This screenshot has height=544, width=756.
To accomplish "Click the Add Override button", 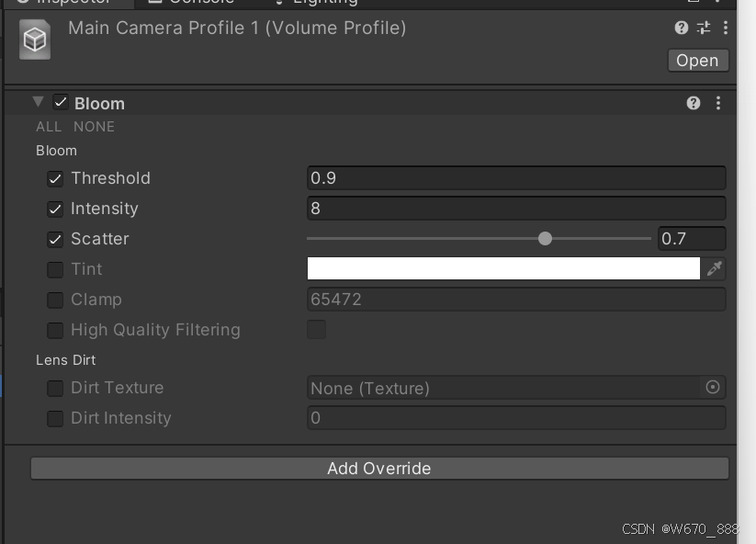I will point(378,469).
